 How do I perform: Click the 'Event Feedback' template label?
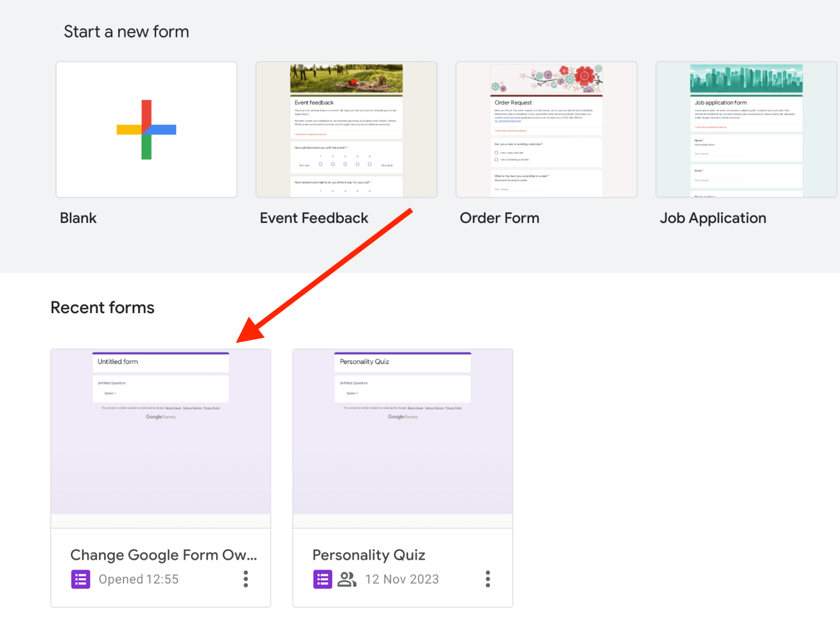pos(314,218)
